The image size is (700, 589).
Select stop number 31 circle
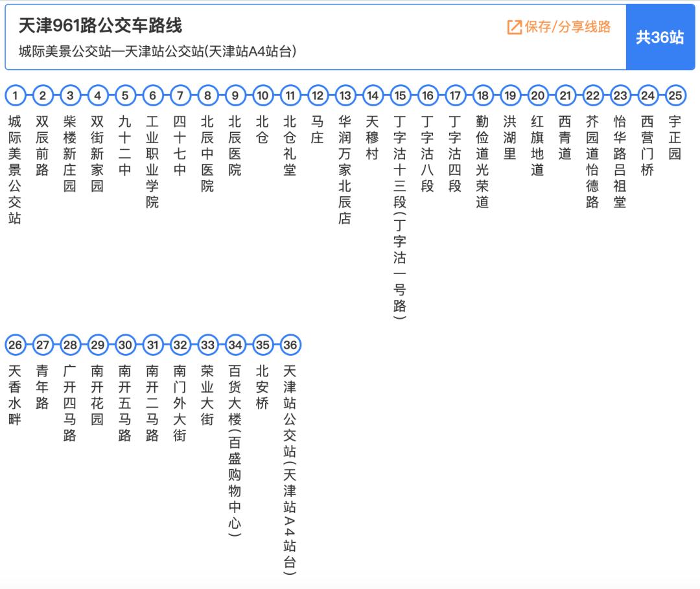[x=153, y=345]
